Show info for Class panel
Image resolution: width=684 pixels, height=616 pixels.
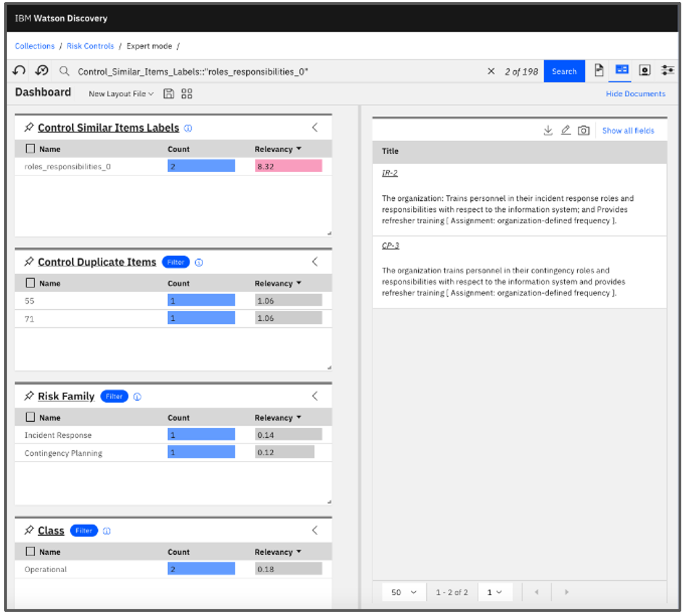(107, 531)
